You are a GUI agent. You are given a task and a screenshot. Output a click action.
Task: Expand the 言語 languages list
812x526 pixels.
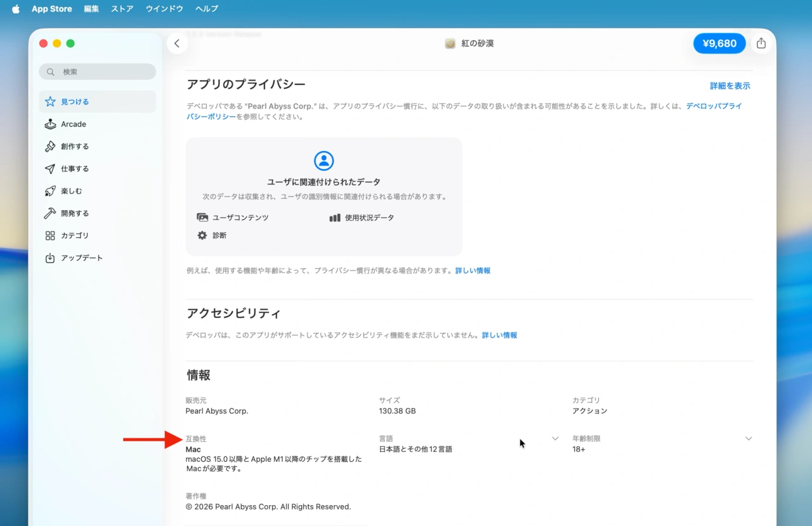pos(555,438)
